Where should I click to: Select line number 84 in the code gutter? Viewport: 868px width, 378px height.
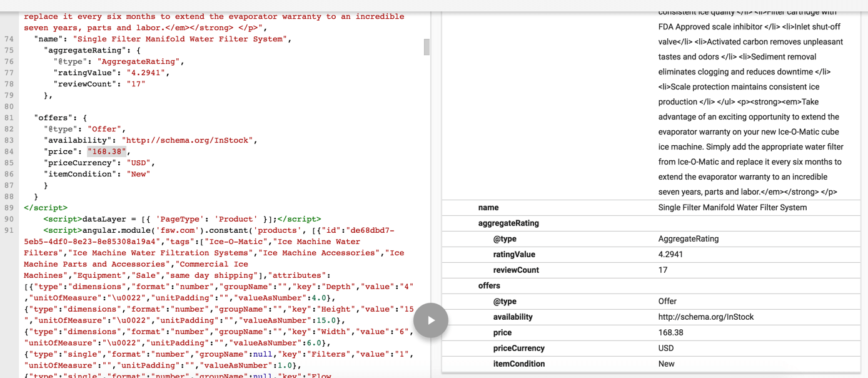coord(9,151)
